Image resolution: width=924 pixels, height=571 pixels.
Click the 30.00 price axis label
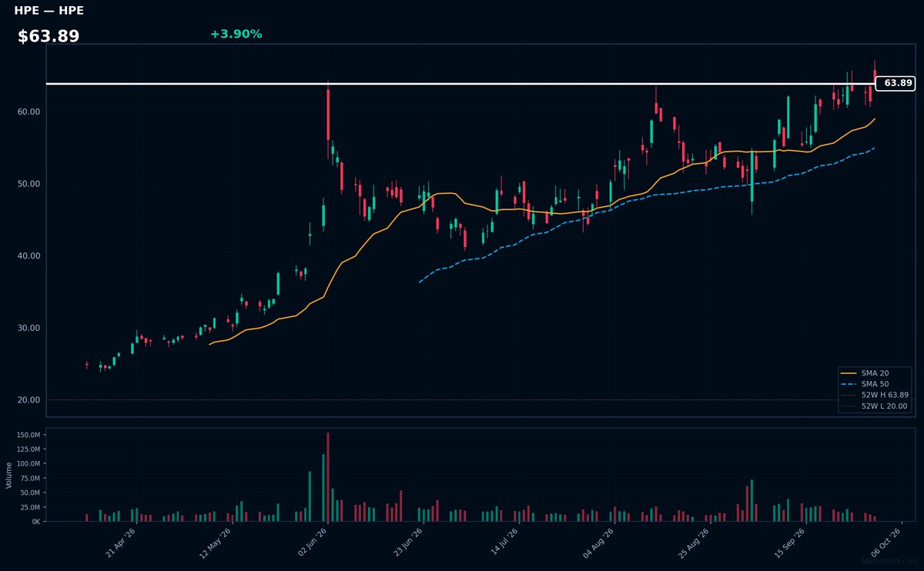point(28,328)
